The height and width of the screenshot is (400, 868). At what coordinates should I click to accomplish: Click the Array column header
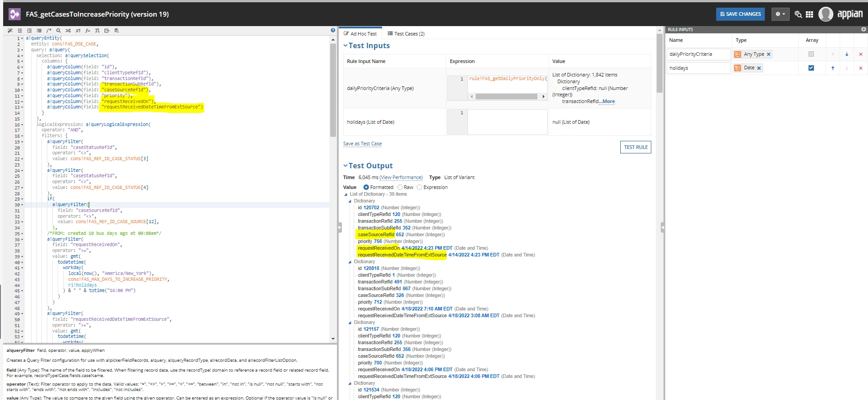[812, 40]
